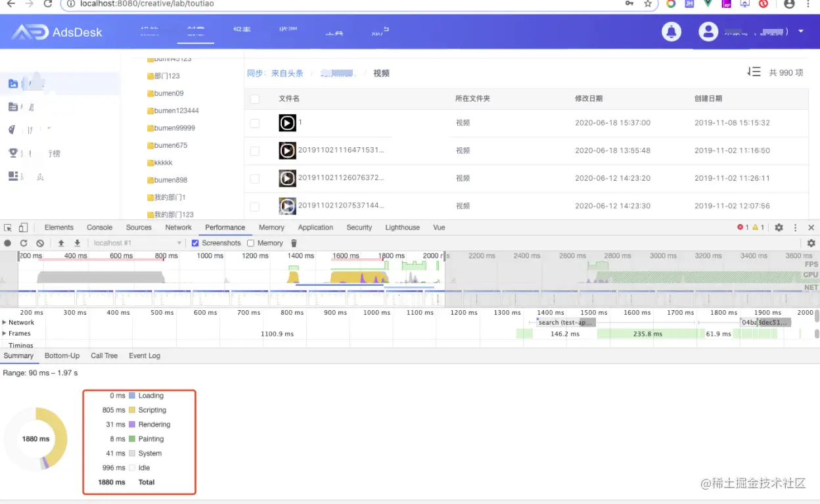Expand the Network track
The height and width of the screenshot is (504, 820).
click(5, 323)
